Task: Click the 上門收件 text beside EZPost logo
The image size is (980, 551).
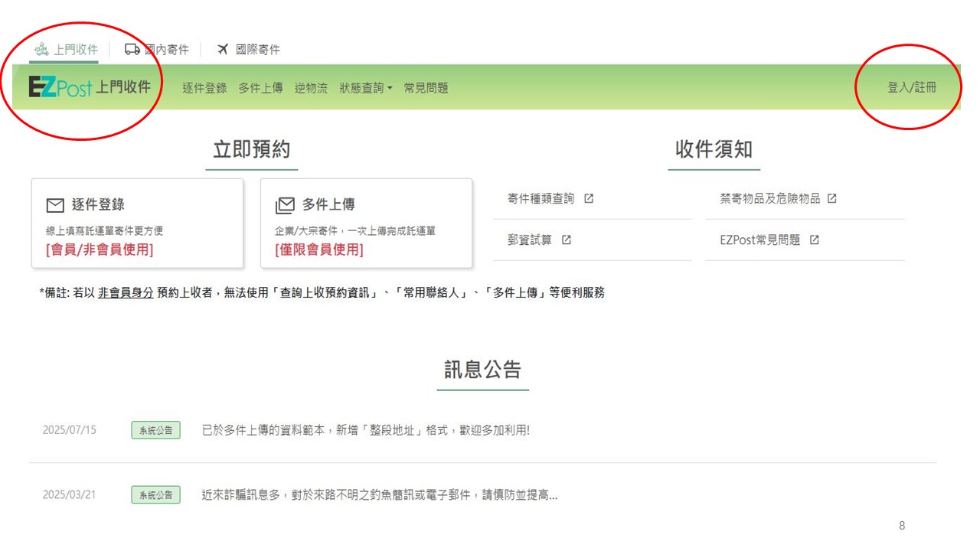Action: 123,87
